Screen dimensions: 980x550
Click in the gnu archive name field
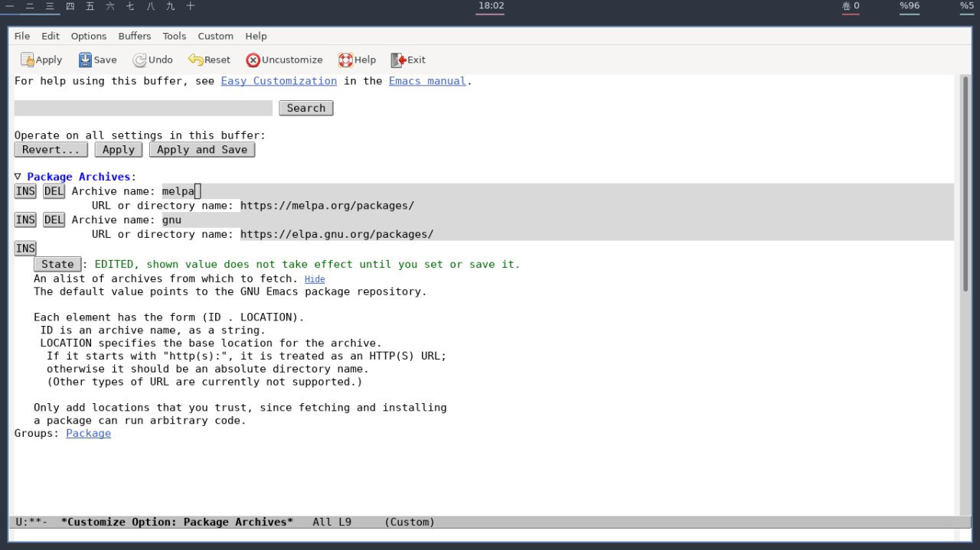(x=558, y=220)
